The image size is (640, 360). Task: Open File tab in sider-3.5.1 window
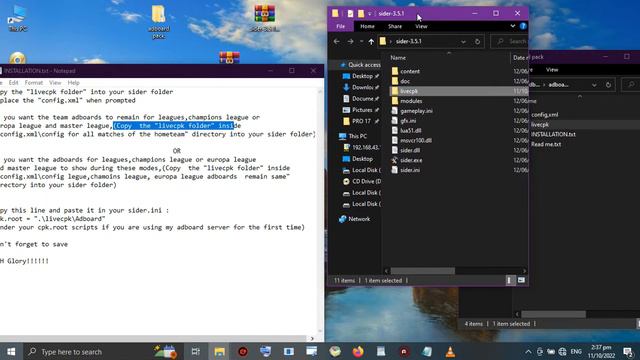pyautogui.click(x=340, y=26)
